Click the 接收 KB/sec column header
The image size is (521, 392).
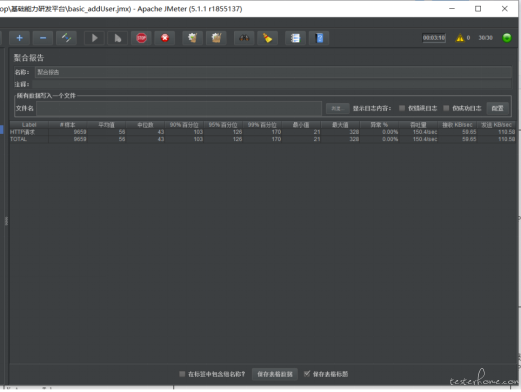point(457,125)
